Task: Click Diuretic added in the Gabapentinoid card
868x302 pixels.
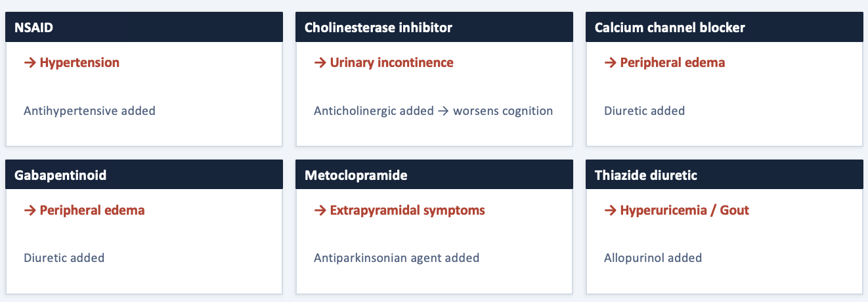Action: pos(64,258)
